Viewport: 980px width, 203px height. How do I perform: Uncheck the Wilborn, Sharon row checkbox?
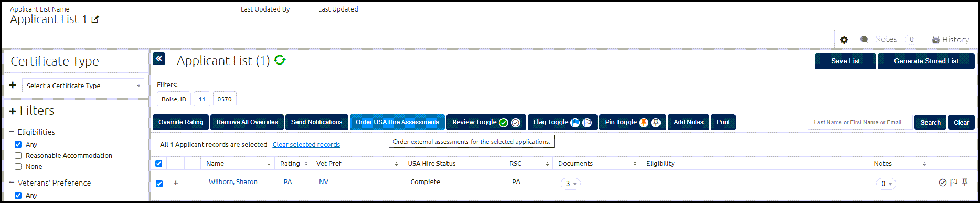159,184
